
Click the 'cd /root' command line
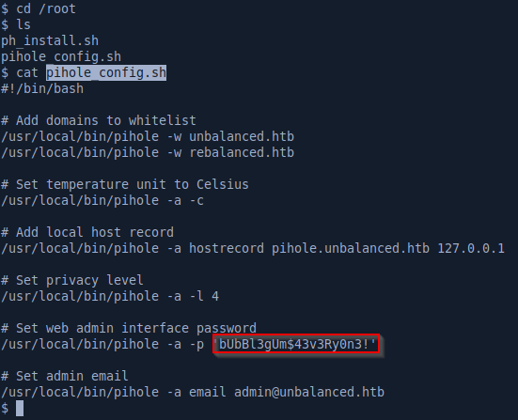(x=39, y=8)
